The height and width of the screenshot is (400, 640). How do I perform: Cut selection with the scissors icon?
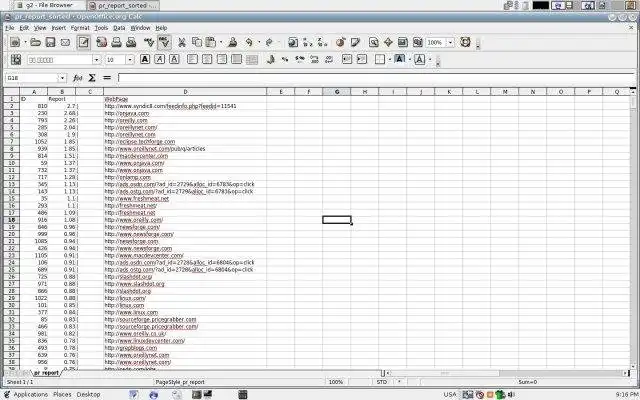(182, 42)
